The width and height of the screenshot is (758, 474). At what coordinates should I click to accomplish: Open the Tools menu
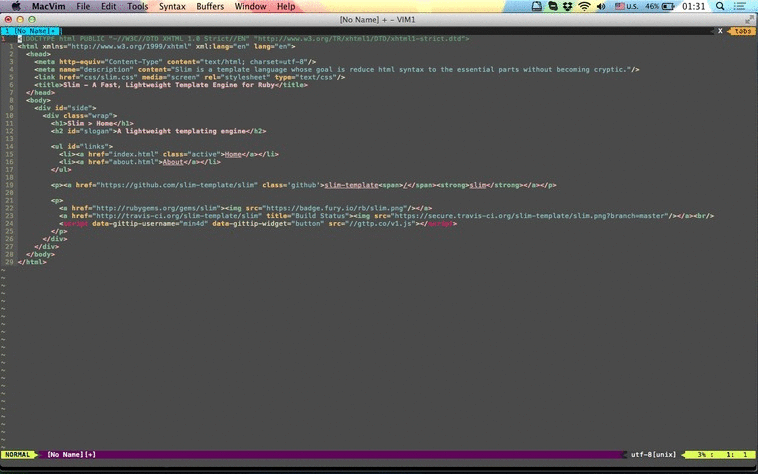click(137, 6)
